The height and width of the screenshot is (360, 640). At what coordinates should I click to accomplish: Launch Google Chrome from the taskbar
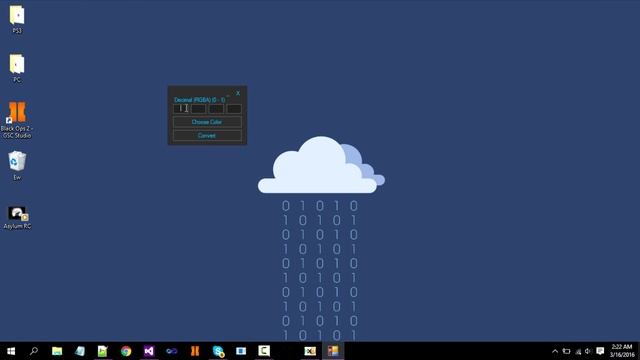pyautogui.click(x=126, y=351)
